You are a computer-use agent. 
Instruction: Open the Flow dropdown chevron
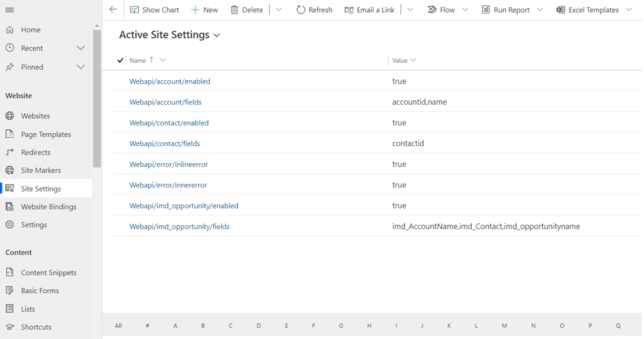(x=465, y=10)
